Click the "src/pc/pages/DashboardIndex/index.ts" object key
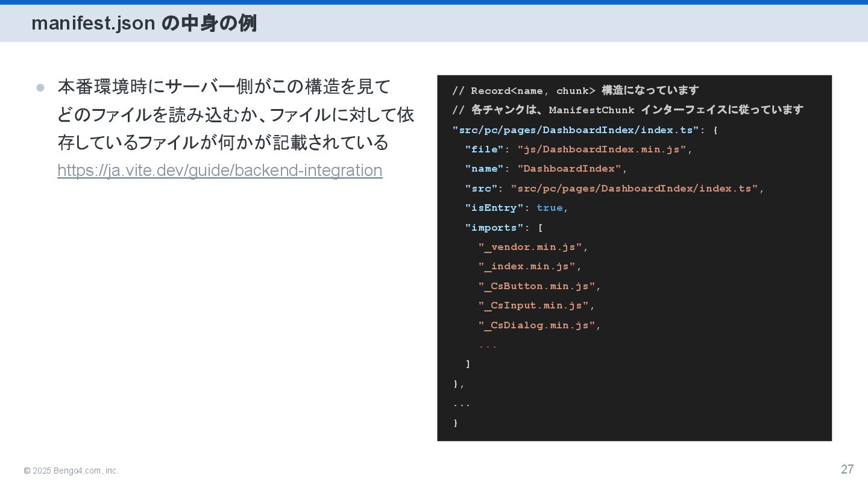This screenshot has width=868, height=488. coord(575,130)
